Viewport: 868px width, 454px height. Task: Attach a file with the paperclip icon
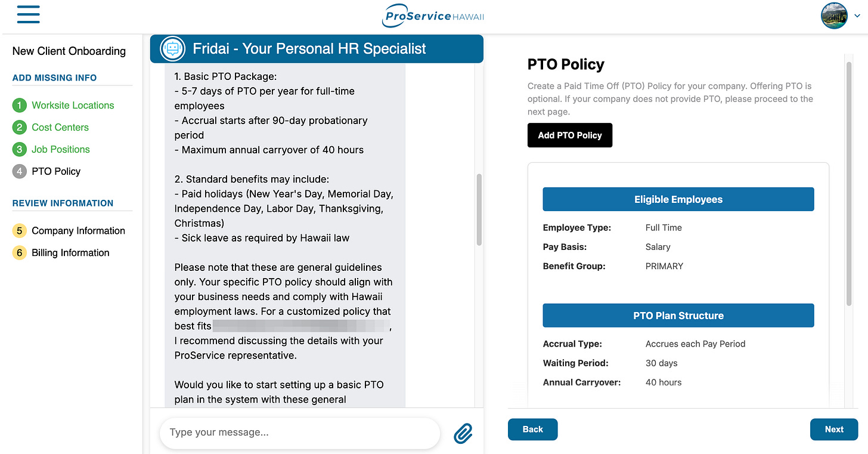pyautogui.click(x=463, y=433)
